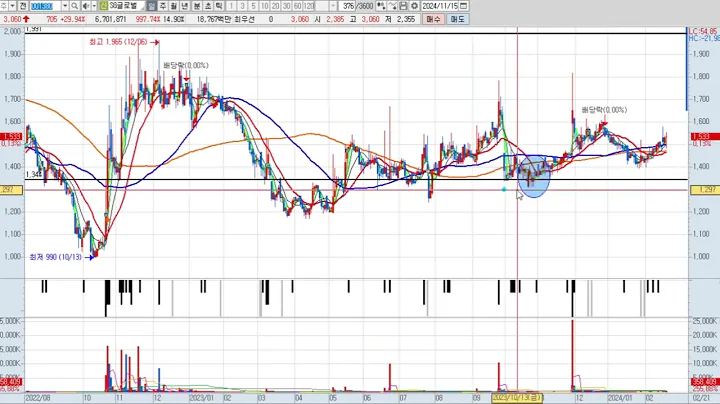Click the 1,533 red price label on right axis
The height and width of the screenshot is (404, 720).
pos(705,137)
